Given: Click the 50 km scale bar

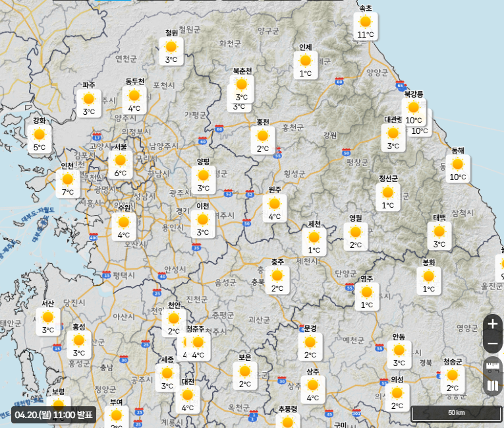Looking at the screenshot, I should pyautogui.click(x=455, y=413).
